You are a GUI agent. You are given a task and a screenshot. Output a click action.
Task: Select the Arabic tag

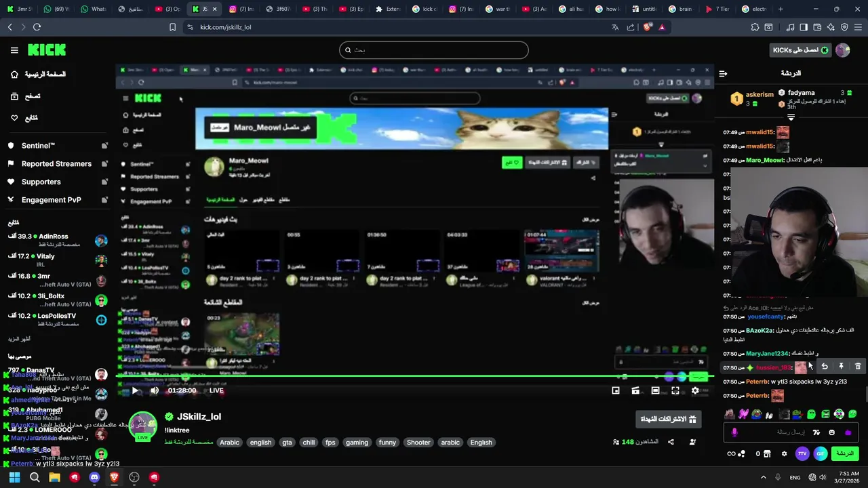coord(229,443)
